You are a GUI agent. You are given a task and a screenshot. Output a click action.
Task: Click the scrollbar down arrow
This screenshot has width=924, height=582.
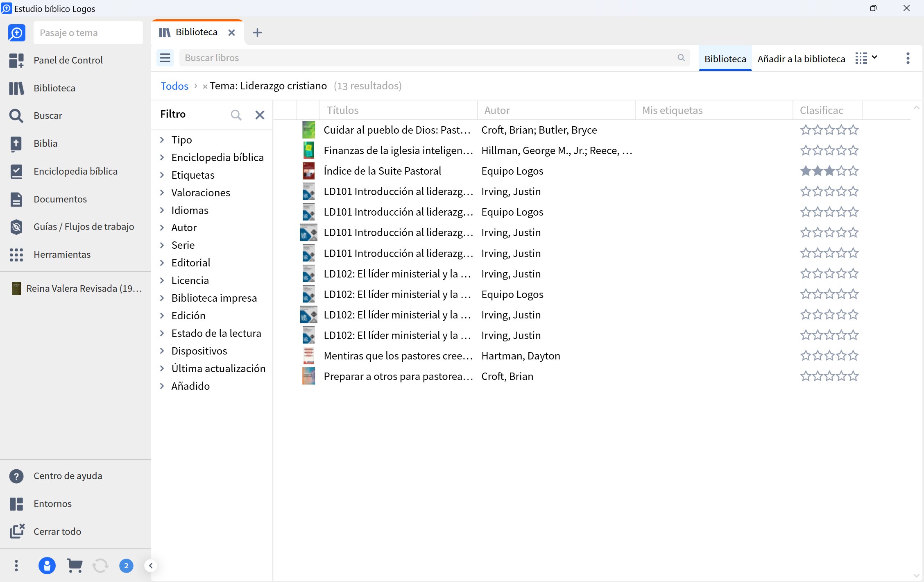[x=917, y=575]
